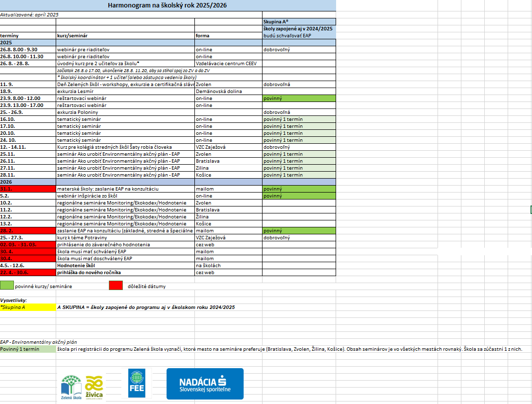Select the red '31.1.' date cell
532x404 pixels.
[x=28, y=189]
